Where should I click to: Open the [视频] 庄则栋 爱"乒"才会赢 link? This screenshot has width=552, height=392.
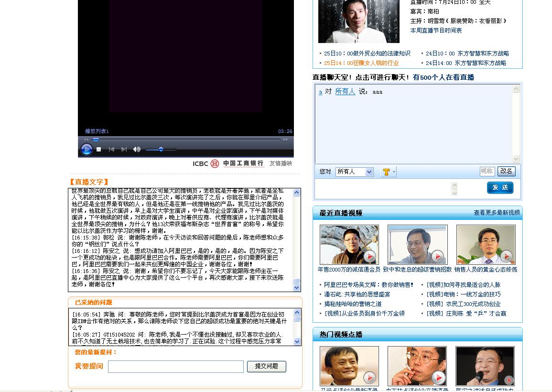[466, 313]
